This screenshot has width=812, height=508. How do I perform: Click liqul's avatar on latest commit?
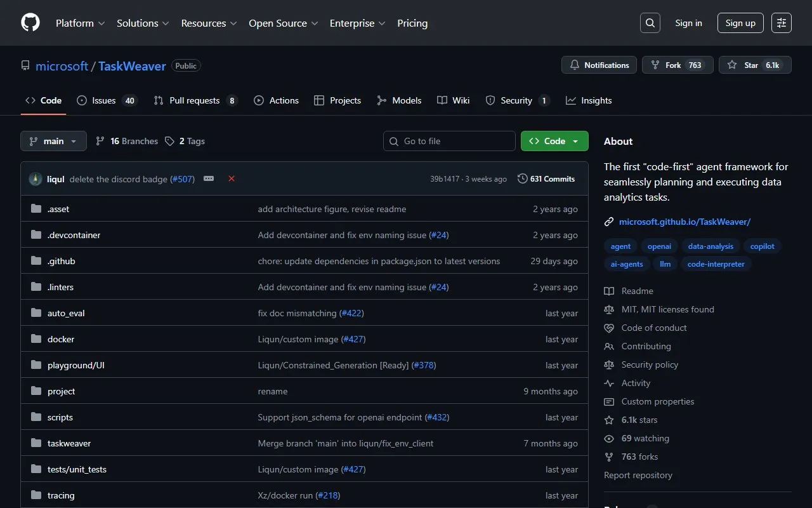[x=36, y=179]
